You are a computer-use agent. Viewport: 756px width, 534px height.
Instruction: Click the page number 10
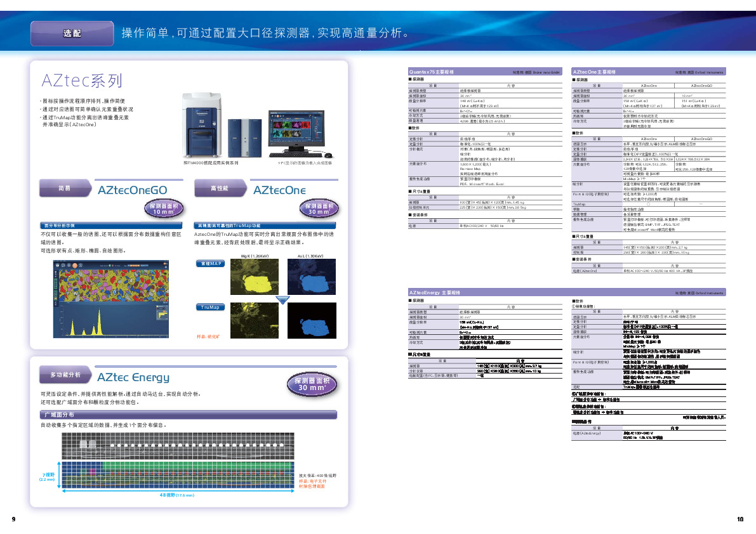coord(740,519)
